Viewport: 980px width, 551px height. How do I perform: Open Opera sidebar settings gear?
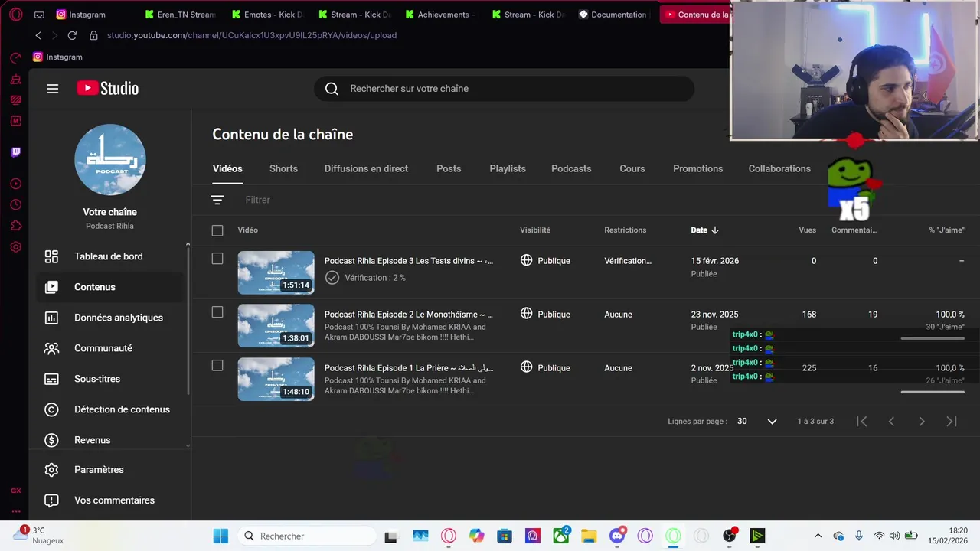coord(15,247)
